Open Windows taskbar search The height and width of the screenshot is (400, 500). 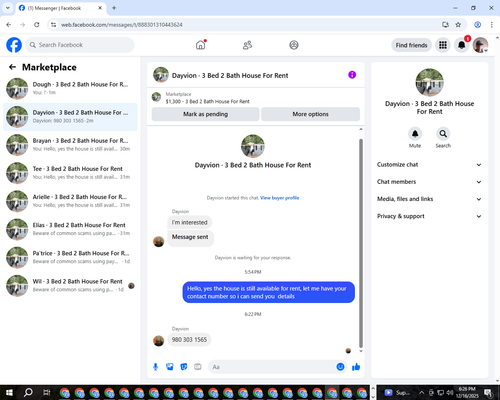(28, 392)
